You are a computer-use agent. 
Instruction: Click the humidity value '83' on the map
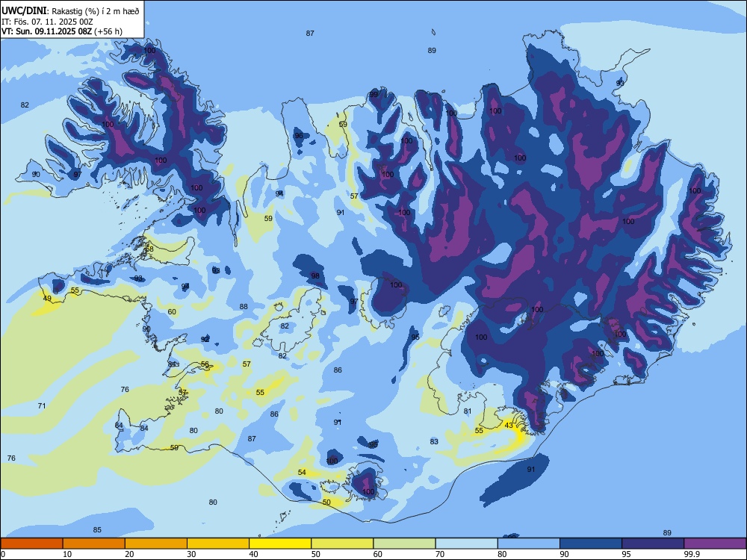[434, 441]
